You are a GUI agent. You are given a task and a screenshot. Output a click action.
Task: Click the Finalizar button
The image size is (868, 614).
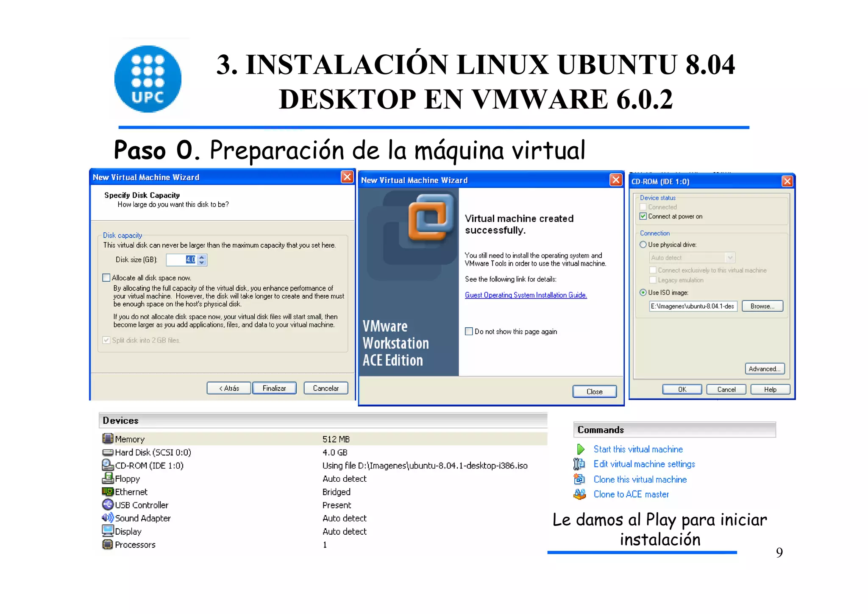(274, 388)
